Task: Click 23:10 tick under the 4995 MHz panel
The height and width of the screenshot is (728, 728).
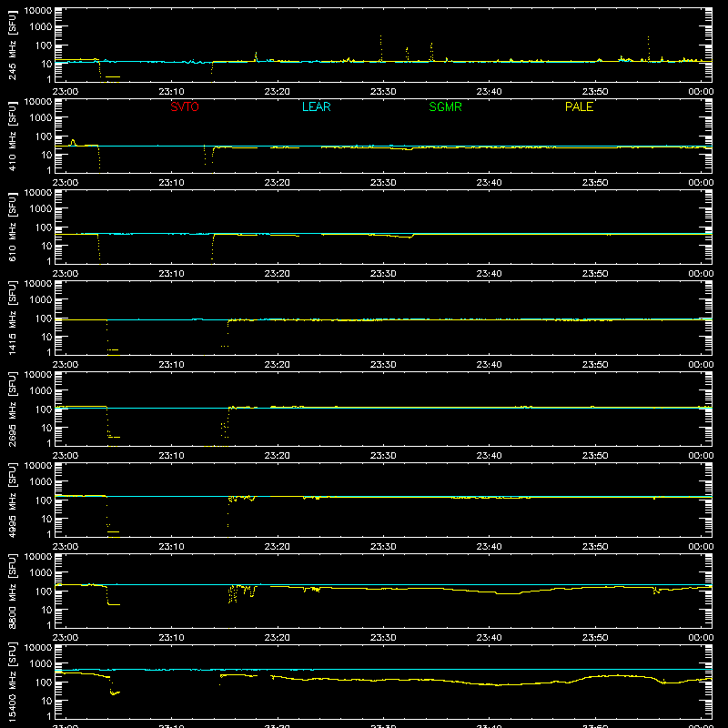Action: (171, 547)
